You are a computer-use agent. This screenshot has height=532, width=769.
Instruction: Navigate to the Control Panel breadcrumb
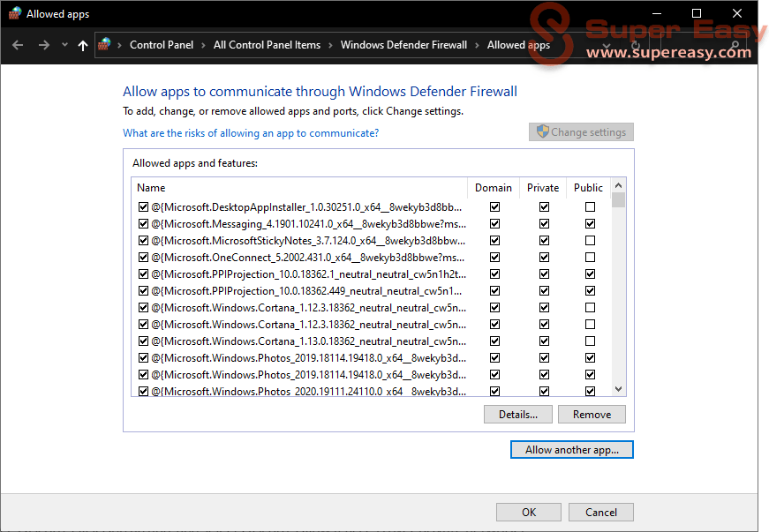162,45
